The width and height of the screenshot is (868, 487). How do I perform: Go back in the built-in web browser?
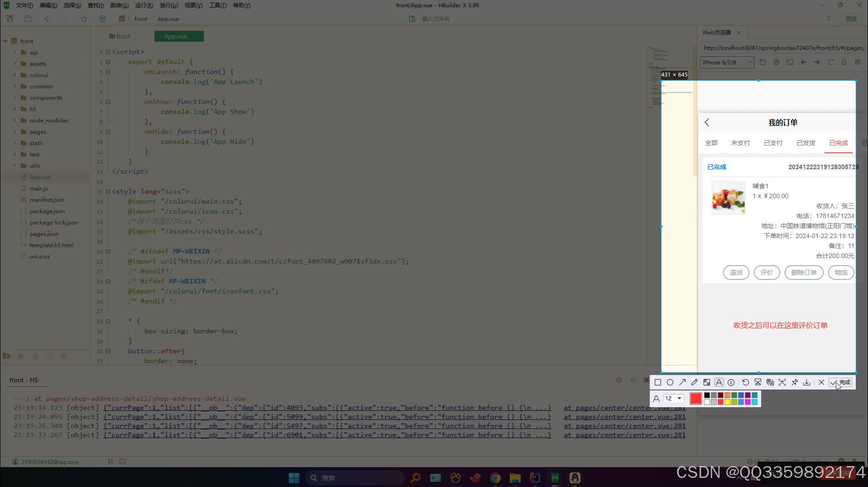(803, 62)
